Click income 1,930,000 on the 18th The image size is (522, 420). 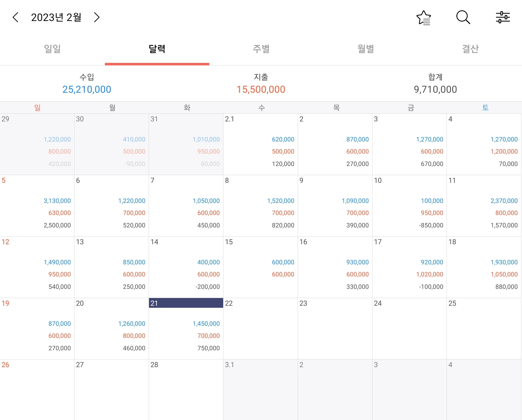pos(504,262)
